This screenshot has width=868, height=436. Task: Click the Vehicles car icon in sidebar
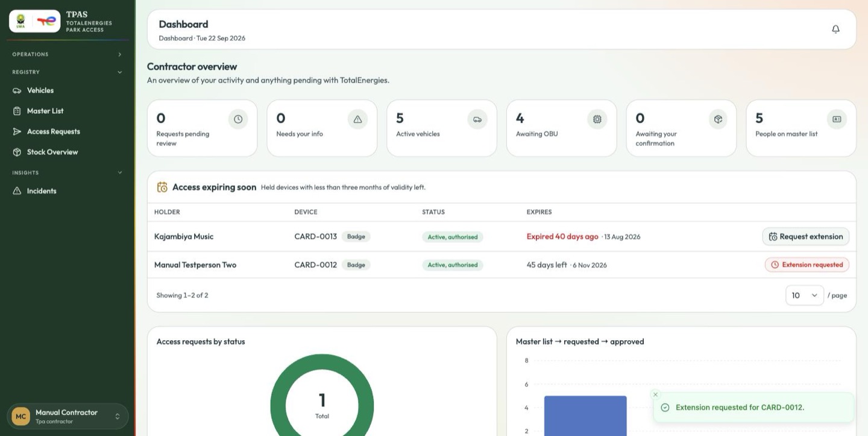point(17,90)
